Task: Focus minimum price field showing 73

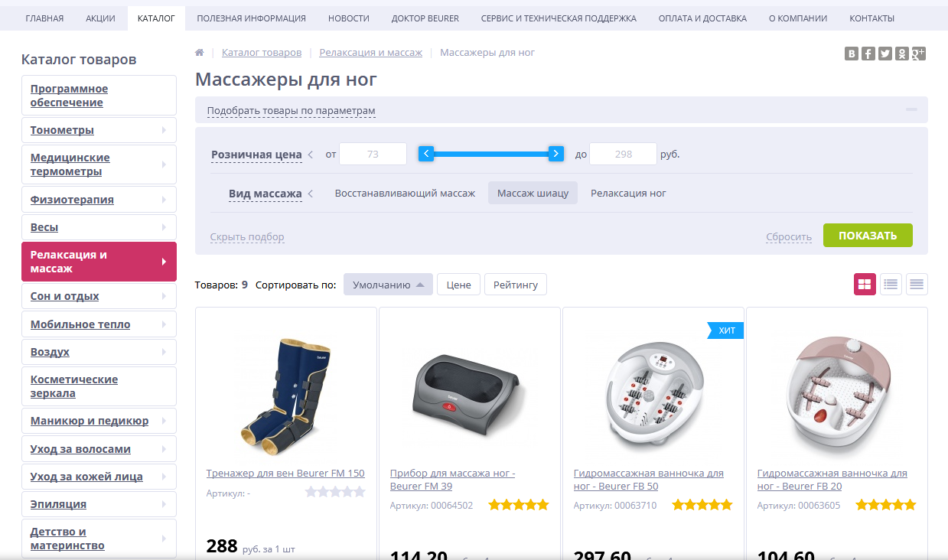Action: 373,154
